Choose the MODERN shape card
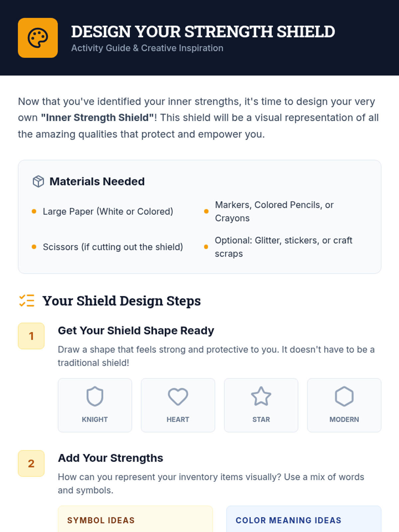Screen dimensions: 399x532 coord(344,405)
